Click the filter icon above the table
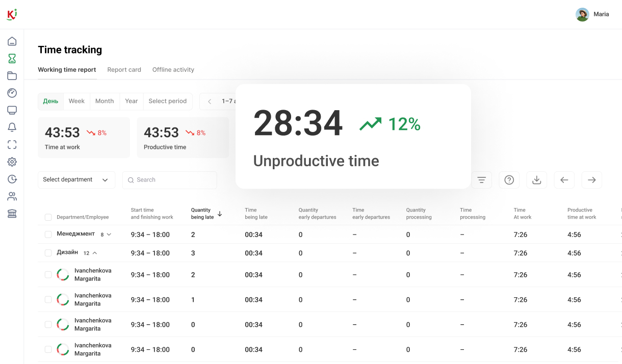622x364 pixels. coord(481,179)
